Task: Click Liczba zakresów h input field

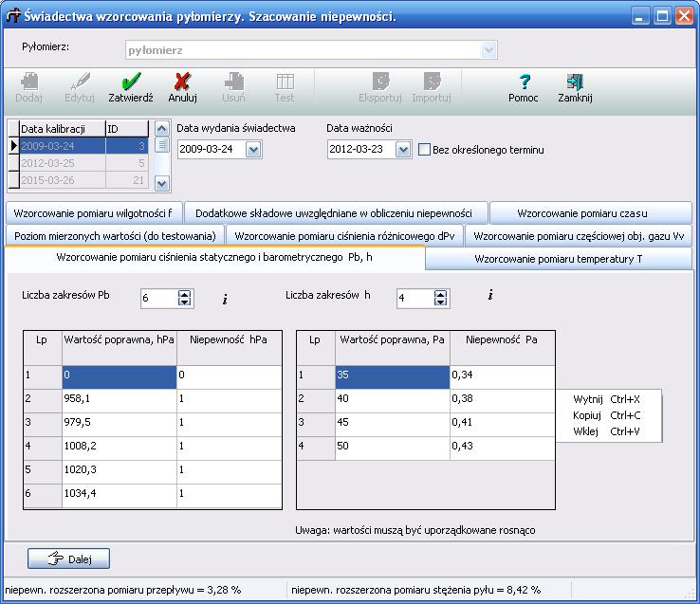Action: (415, 298)
